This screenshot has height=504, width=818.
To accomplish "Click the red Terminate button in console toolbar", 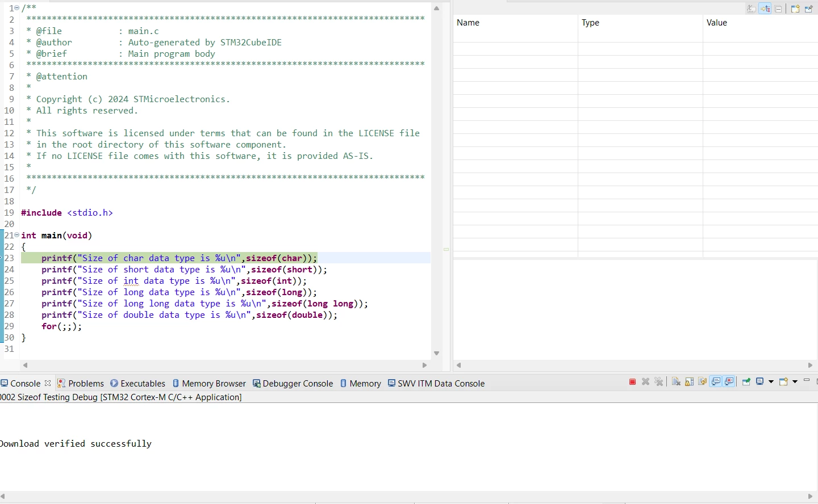I will 632,382.
